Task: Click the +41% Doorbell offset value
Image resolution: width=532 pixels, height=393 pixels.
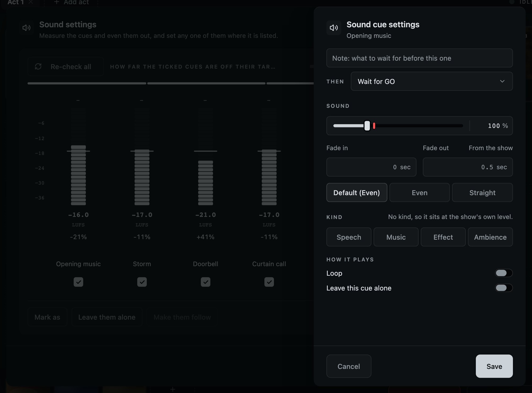Action: click(x=206, y=237)
